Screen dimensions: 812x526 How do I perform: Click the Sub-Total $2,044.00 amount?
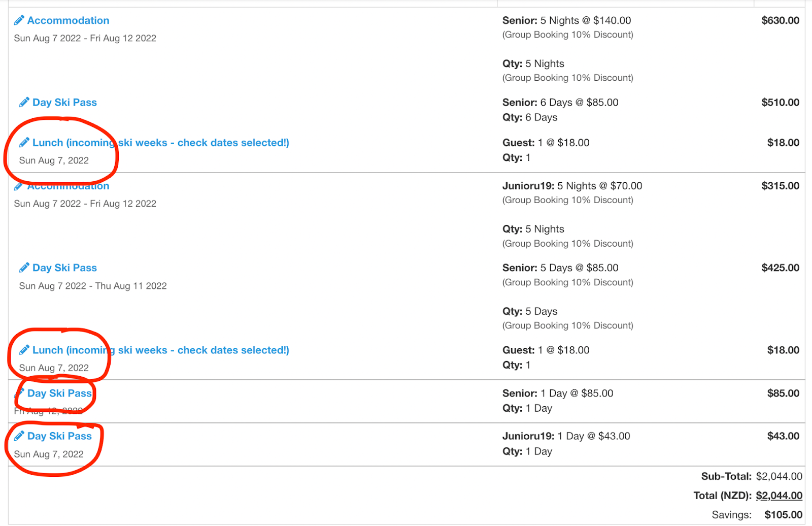click(x=779, y=476)
